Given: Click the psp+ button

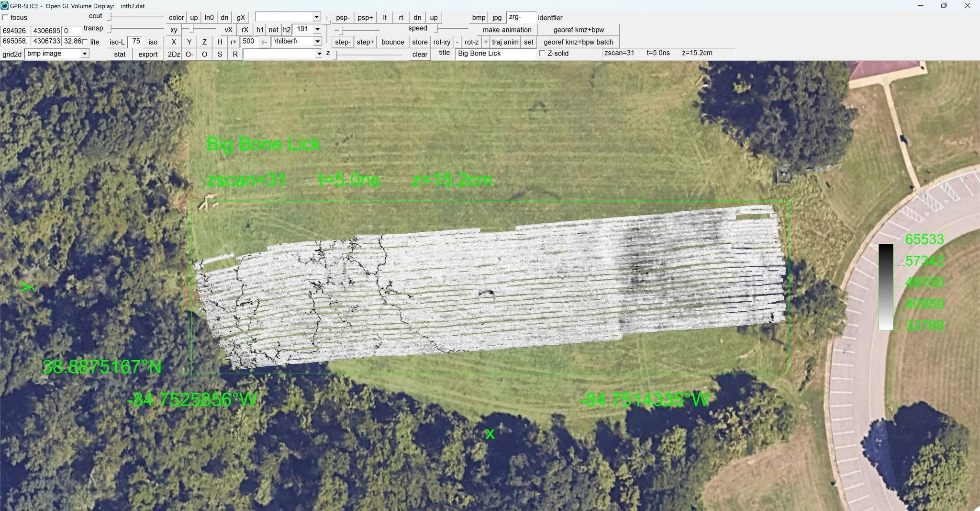Looking at the screenshot, I should (365, 18).
